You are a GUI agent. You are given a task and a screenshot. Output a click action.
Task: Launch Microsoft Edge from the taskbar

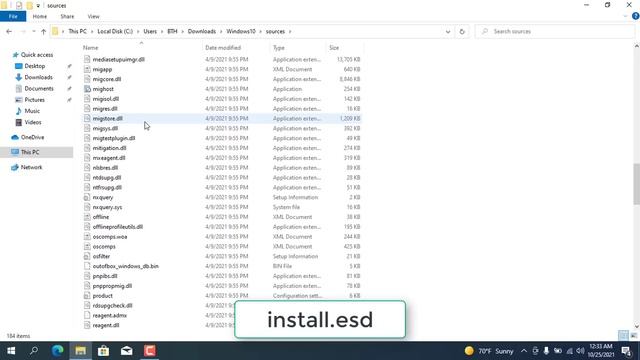pos(58,351)
